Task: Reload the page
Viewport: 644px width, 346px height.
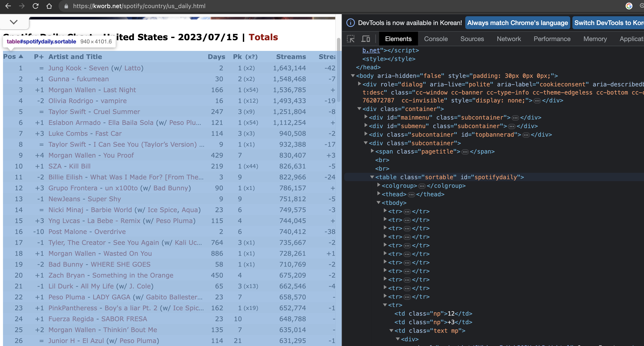Action: [x=35, y=6]
